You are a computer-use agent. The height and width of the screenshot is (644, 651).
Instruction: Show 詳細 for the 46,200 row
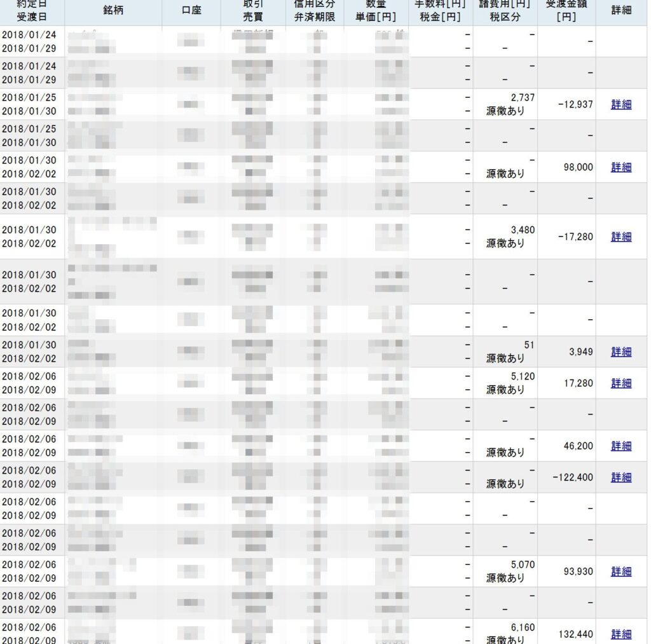click(621, 446)
